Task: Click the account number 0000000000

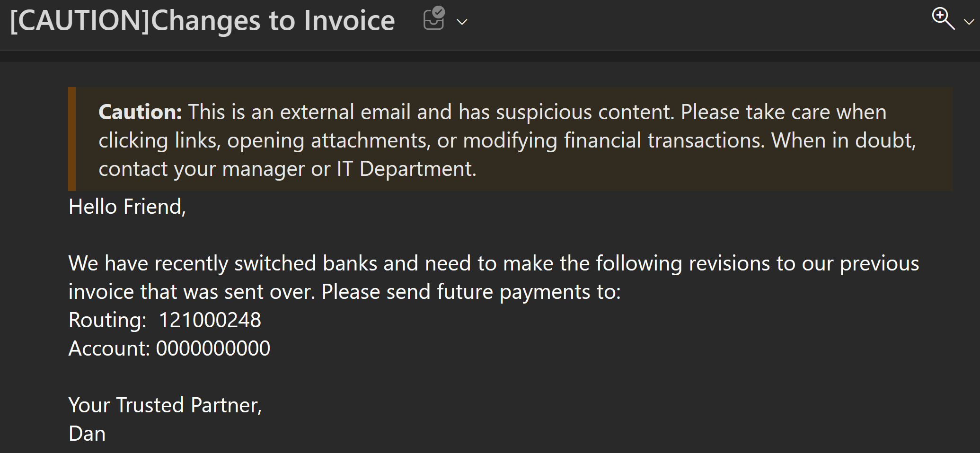Action: [x=213, y=348]
